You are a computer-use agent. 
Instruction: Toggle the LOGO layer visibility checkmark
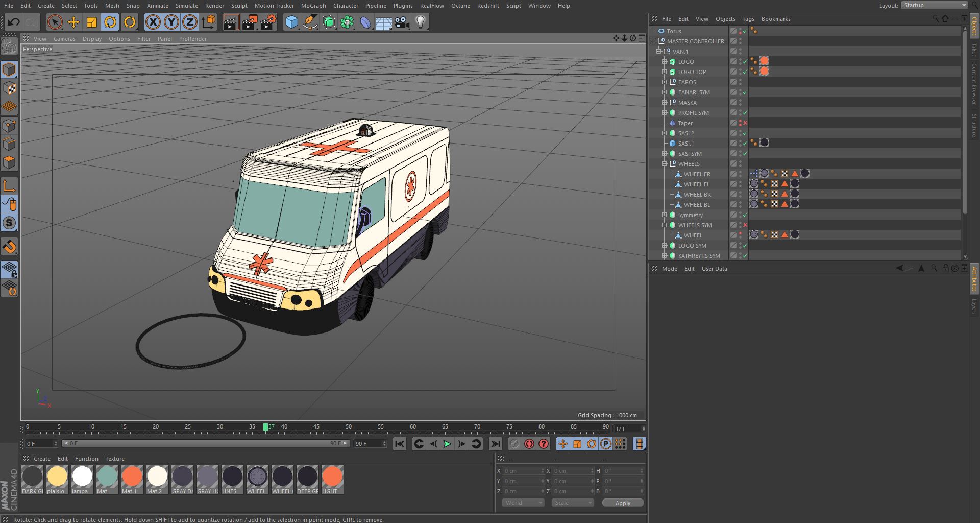[745, 62]
